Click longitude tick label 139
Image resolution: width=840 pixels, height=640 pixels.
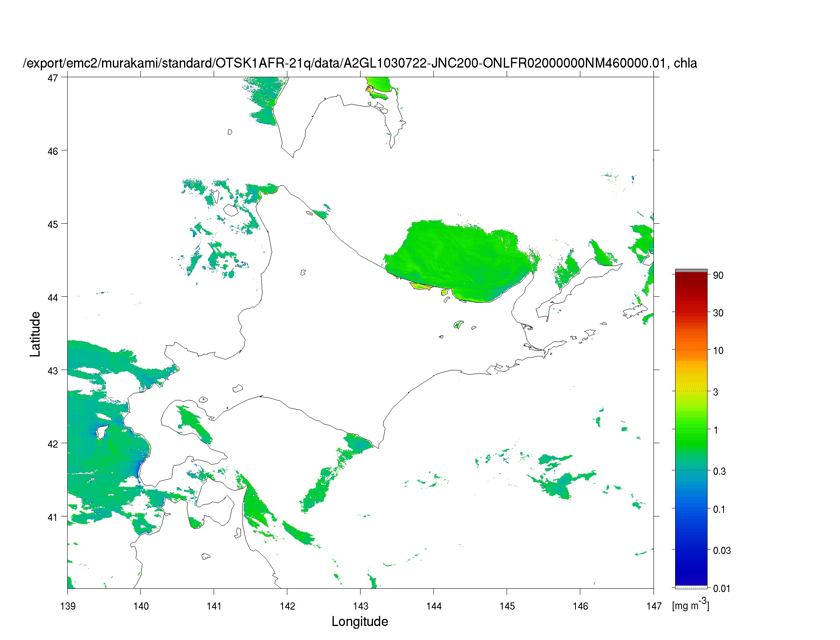pos(68,606)
